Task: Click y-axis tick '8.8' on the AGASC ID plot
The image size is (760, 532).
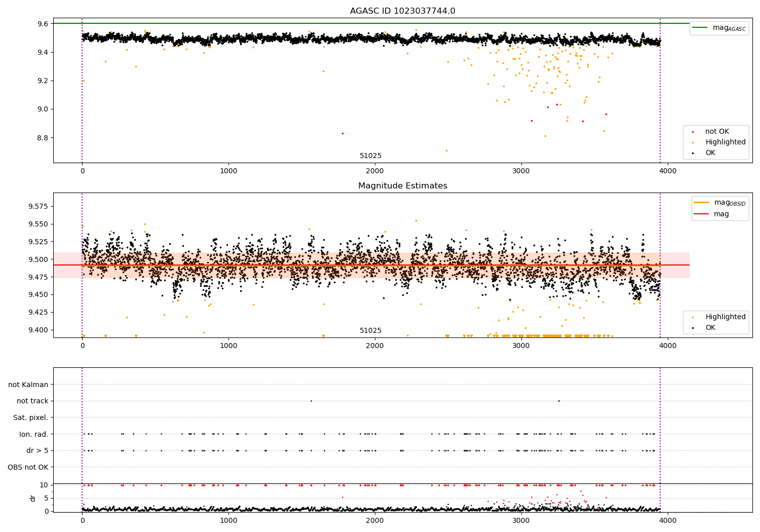Action: (x=43, y=138)
